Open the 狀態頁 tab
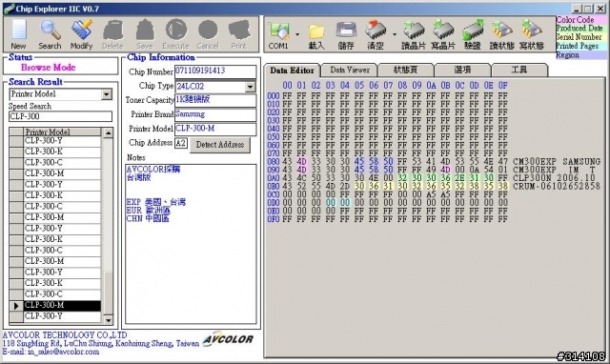This screenshot has height=364, width=610. click(x=405, y=70)
